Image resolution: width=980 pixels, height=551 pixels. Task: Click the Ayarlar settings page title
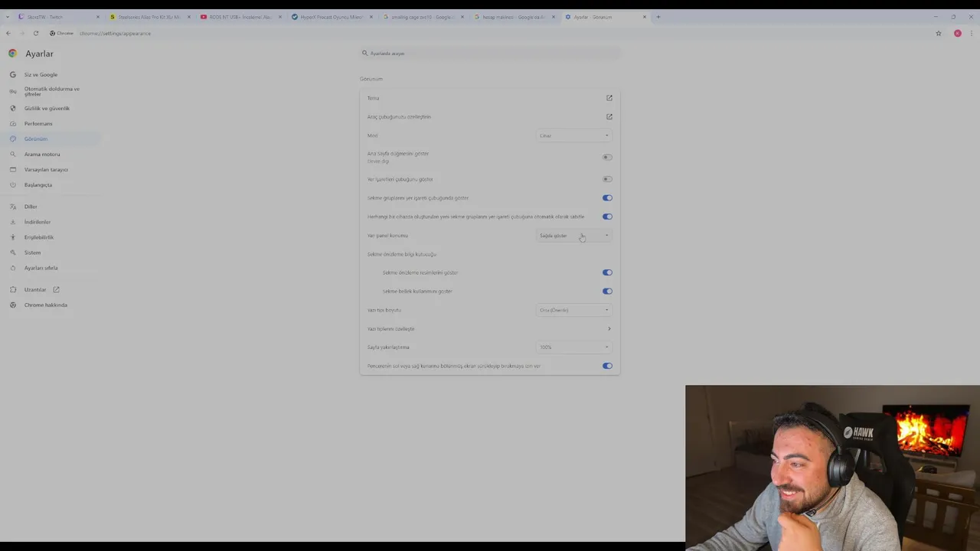tap(39, 54)
